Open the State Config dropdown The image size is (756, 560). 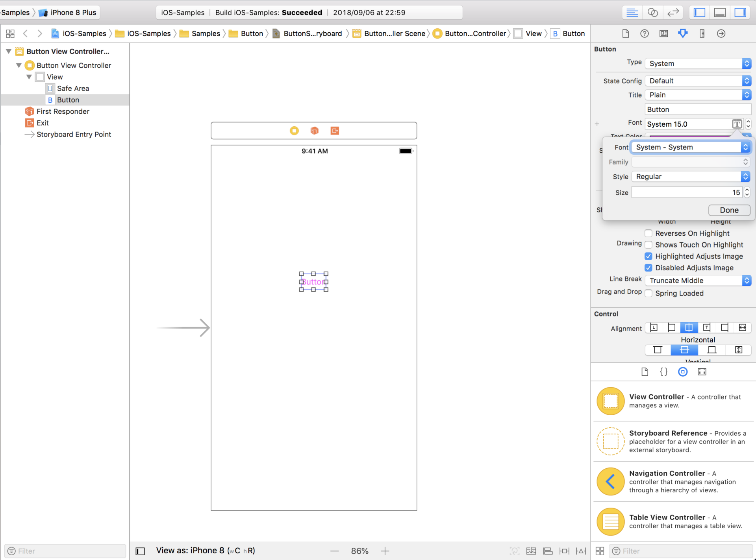pyautogui.click(x=698, y=81)
